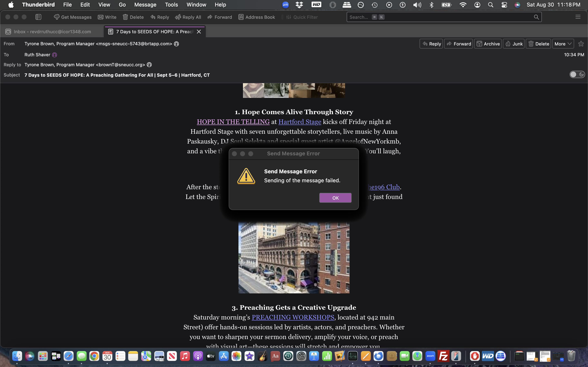Expand the More actions dropdown

(563, 44)
